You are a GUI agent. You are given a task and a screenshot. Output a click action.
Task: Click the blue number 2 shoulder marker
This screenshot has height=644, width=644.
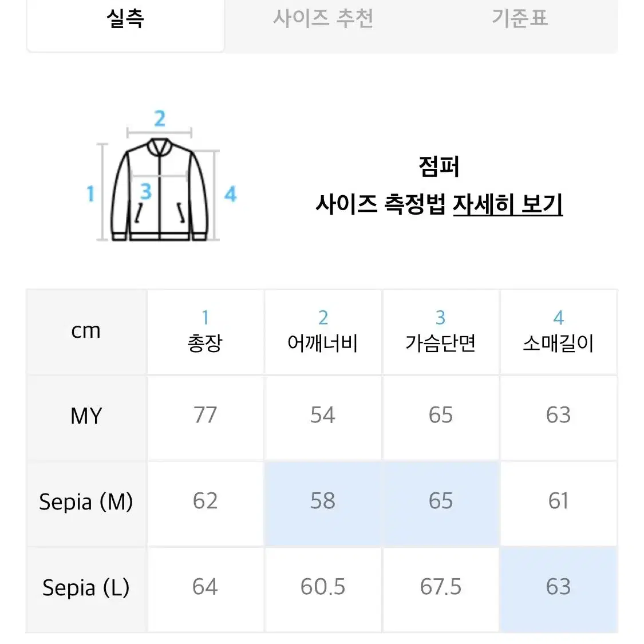coord(160,118)
